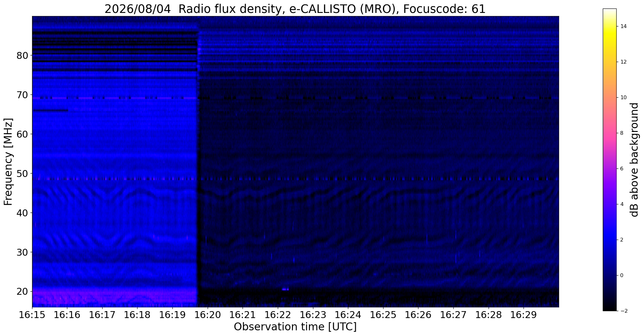Viewport: 644px width, 336px height.
Task: Click the colorbar 12 dB tick label
Action: 623,62
